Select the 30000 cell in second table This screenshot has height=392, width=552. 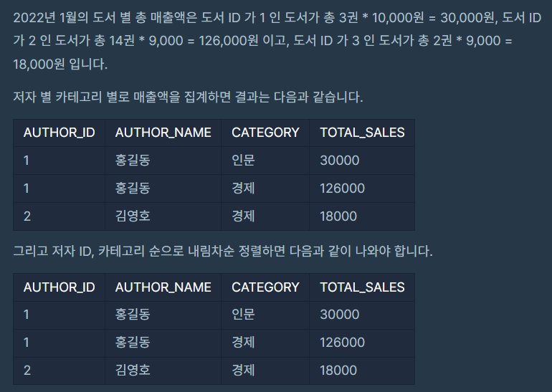(362, 315)
